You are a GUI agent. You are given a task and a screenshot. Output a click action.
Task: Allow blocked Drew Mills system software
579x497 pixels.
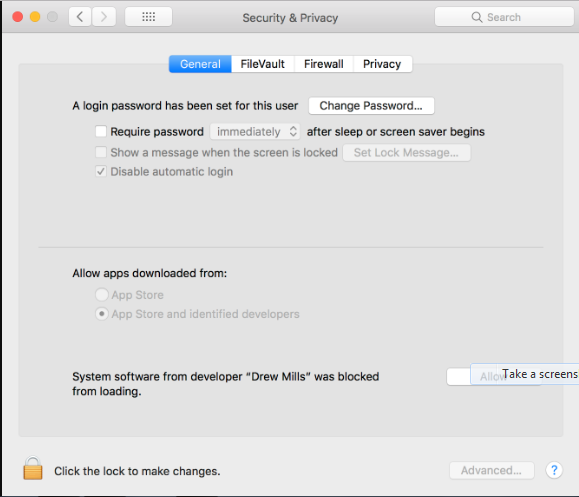tap(494, 377)
